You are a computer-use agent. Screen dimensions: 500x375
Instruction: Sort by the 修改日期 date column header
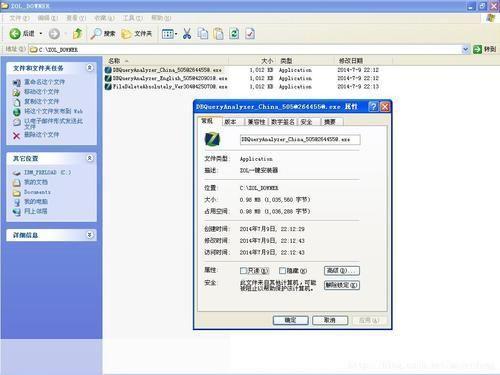tap(351, 61)
